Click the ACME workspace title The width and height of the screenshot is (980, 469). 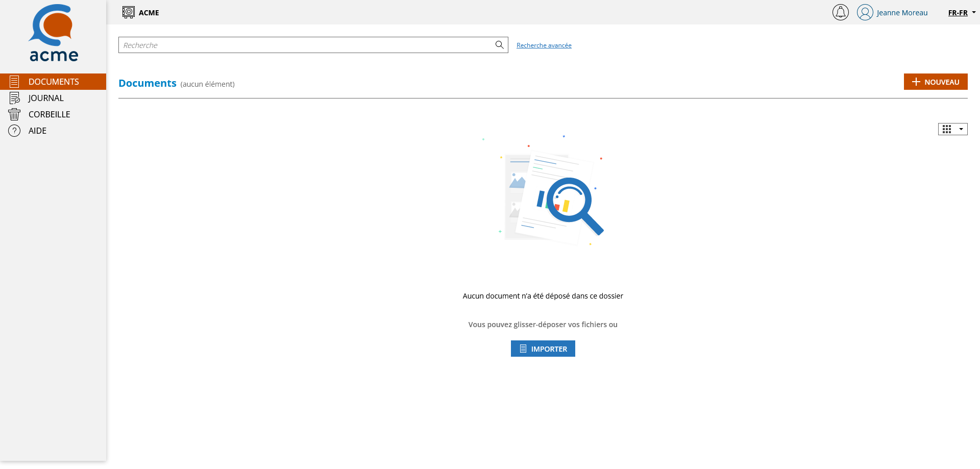(149, 13)
